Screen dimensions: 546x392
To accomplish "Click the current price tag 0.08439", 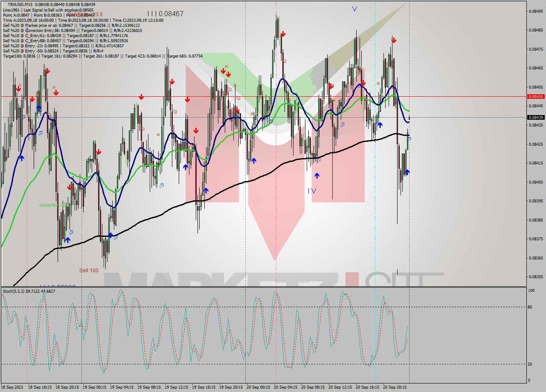I will pyautogui.click(x=536, y=117).
